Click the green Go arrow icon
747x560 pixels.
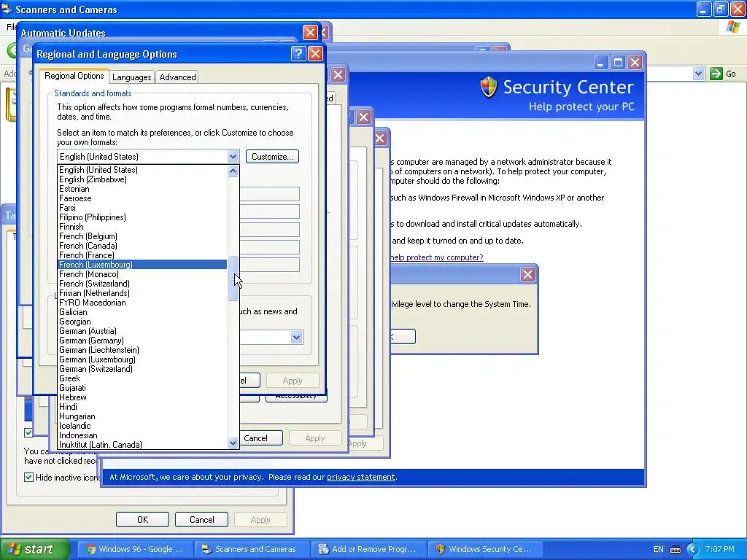(716, 74)
